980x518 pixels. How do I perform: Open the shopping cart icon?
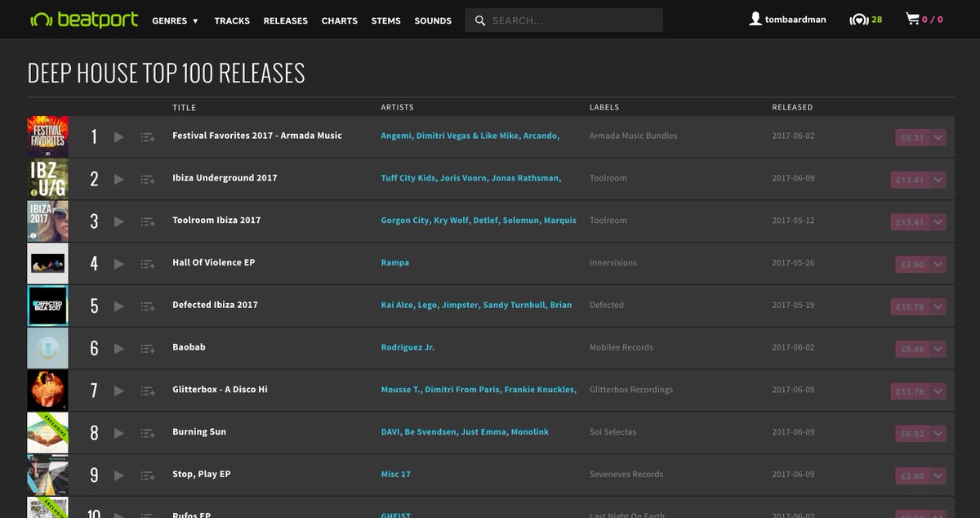pyautogui.click(x=912, y=19)
